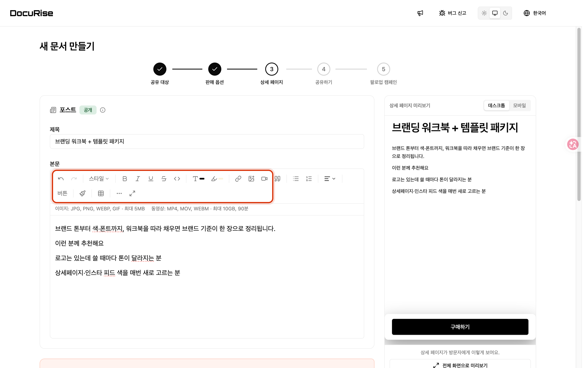Screen dimensions: 588x368
Task: Open the announcements megaphone icon
Action: [x=420, y=13]
